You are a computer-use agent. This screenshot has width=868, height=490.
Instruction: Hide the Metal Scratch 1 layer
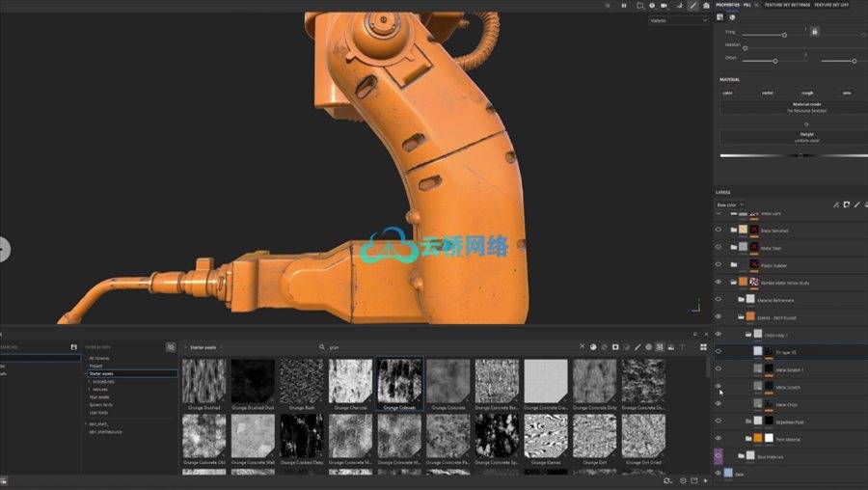(719, 368)
